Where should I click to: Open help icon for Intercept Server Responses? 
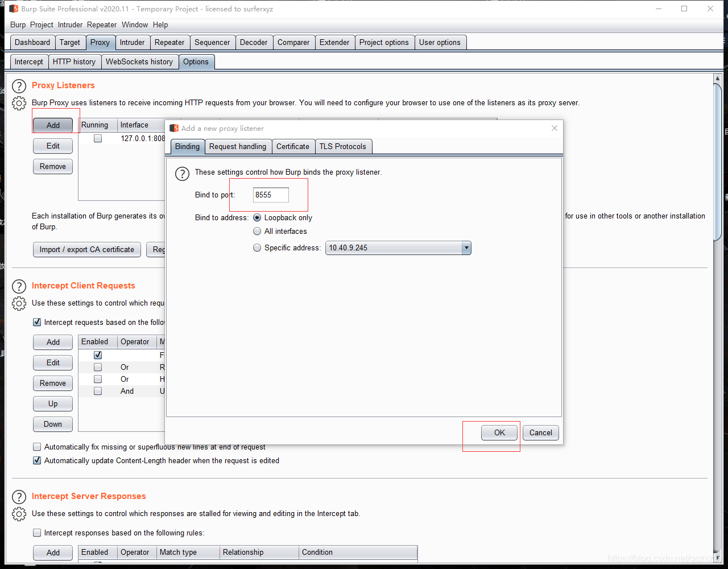19,497
